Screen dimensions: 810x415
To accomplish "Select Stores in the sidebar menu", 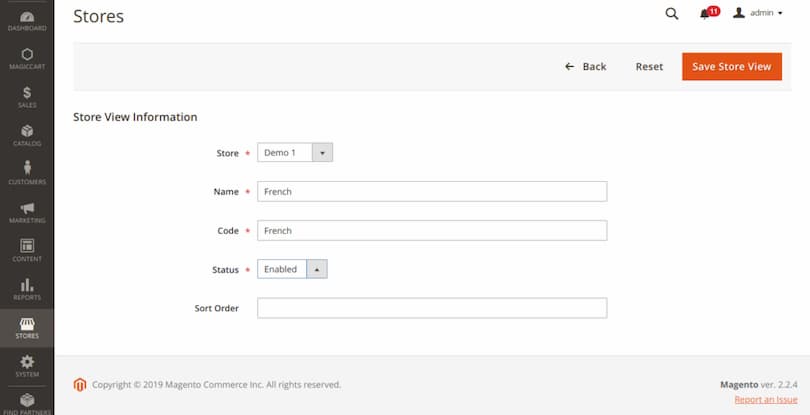I will coord(27,327).
